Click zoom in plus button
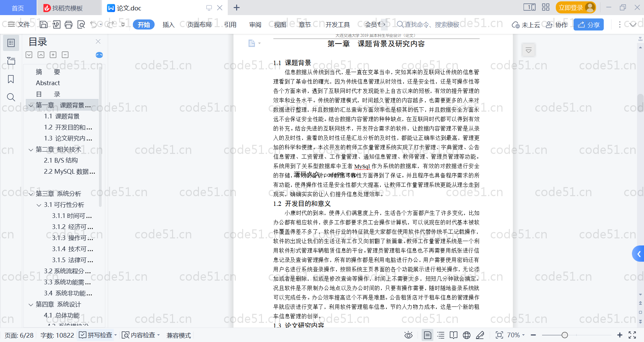This screenshot has width=644, height=342. [x=620, y=335]
